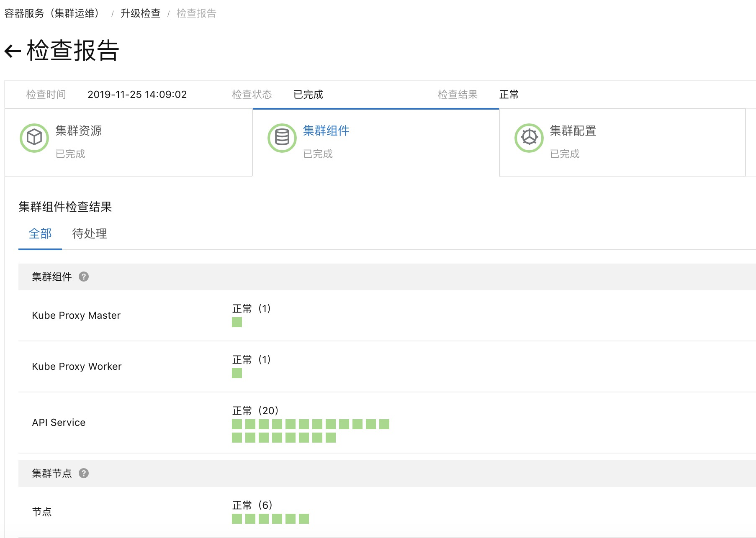Screen dimensions: 756x538
Task: Click the 集群资源 cube icon
Action: pyautogui.click(x=34, y=138)
